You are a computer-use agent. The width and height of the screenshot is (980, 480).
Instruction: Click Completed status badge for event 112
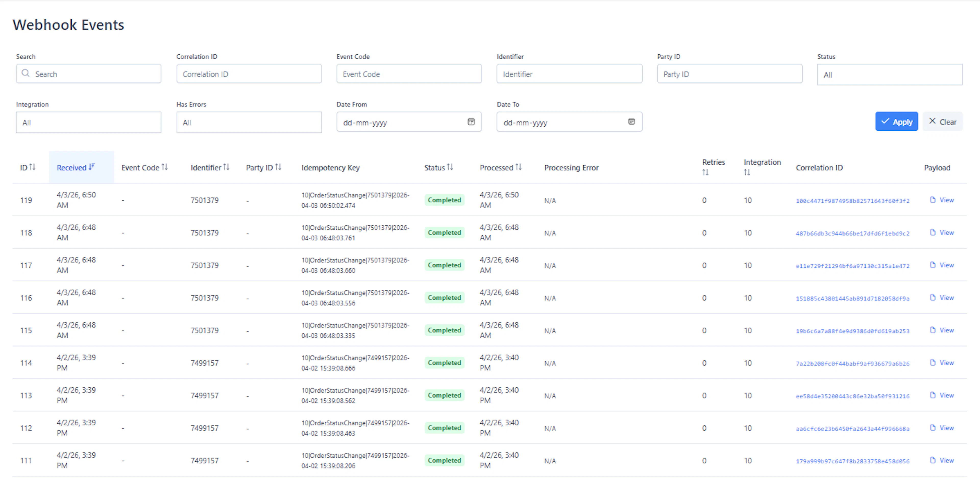click(x=444, y=428)
